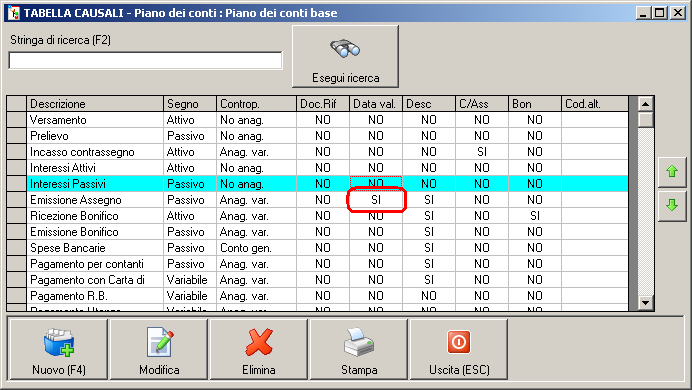Click the Passivo cell of the Prelievo row
The image size is (692, 390).
(190, 136)
